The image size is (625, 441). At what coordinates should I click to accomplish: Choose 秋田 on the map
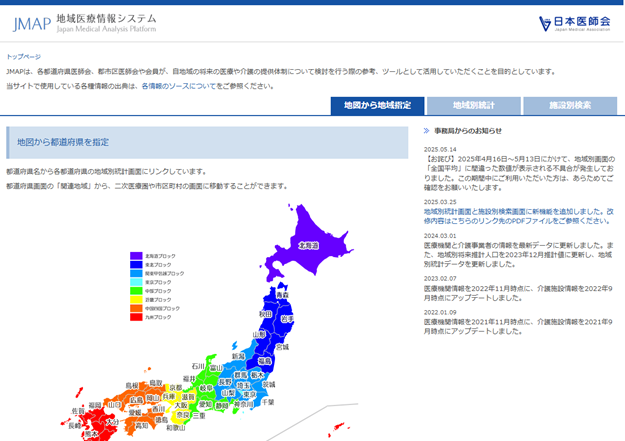(x=265, y=314)
